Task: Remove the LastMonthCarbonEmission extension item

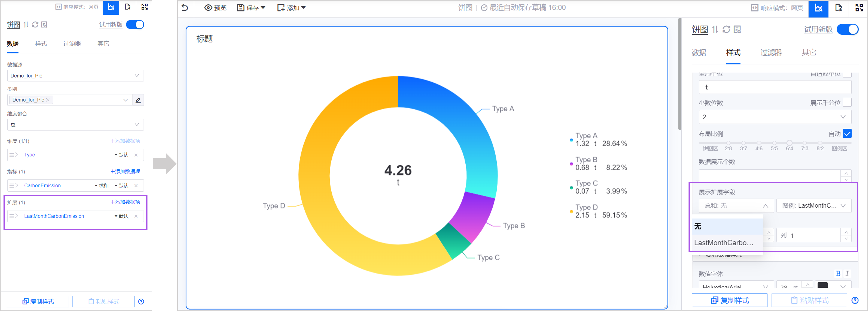Action: point(136,216)
